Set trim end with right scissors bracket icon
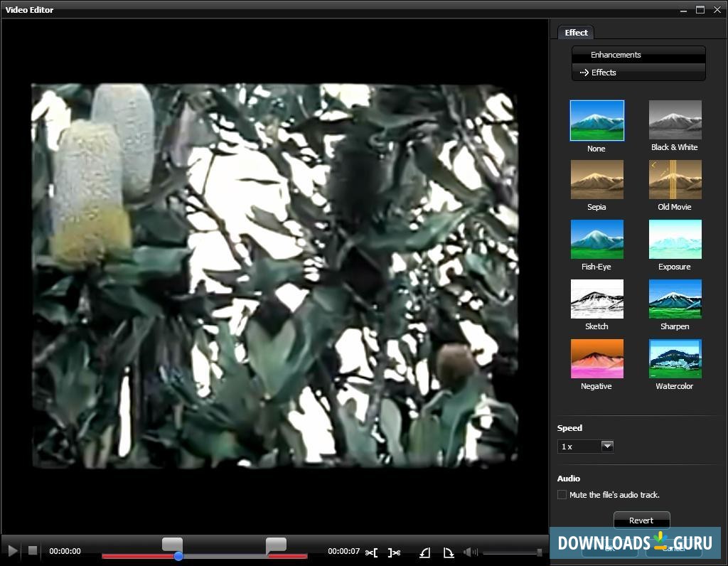 coord(394,552)
